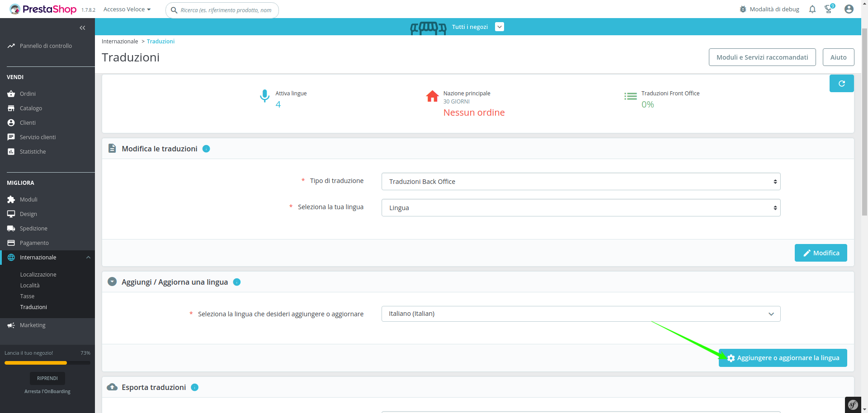Click info icon next to Modifica le traduzioni
Image resolution: width=868 pixels, height=413 pixels.
click(206, 149)
